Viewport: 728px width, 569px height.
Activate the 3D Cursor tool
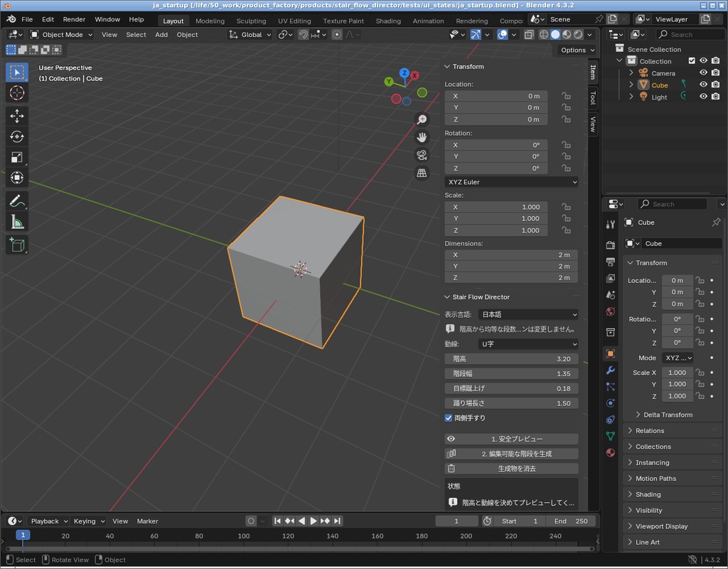[17, 93]
